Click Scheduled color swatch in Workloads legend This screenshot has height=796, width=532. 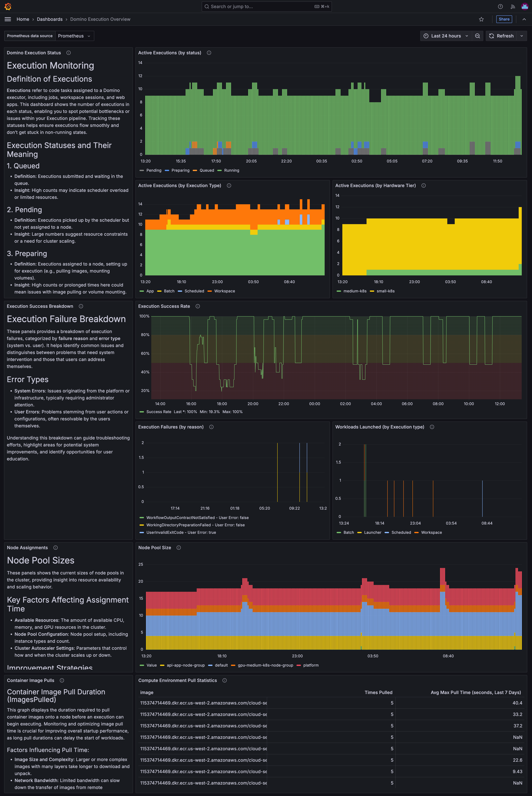click(387, 533)
